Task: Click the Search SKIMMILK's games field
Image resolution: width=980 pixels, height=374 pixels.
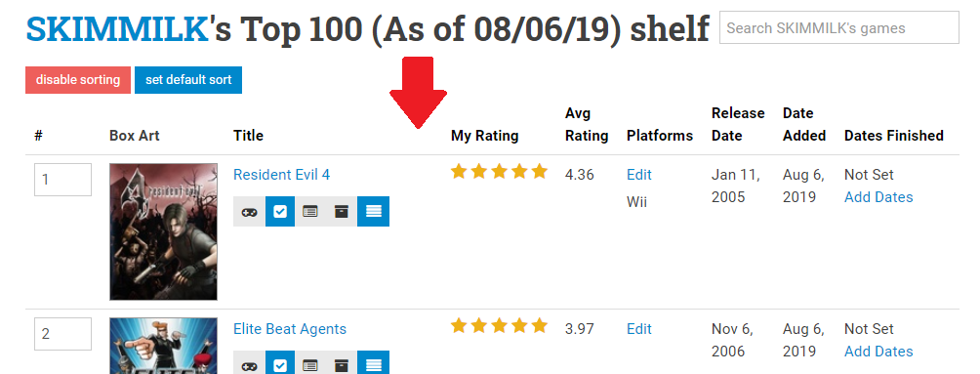Action: 838,27
